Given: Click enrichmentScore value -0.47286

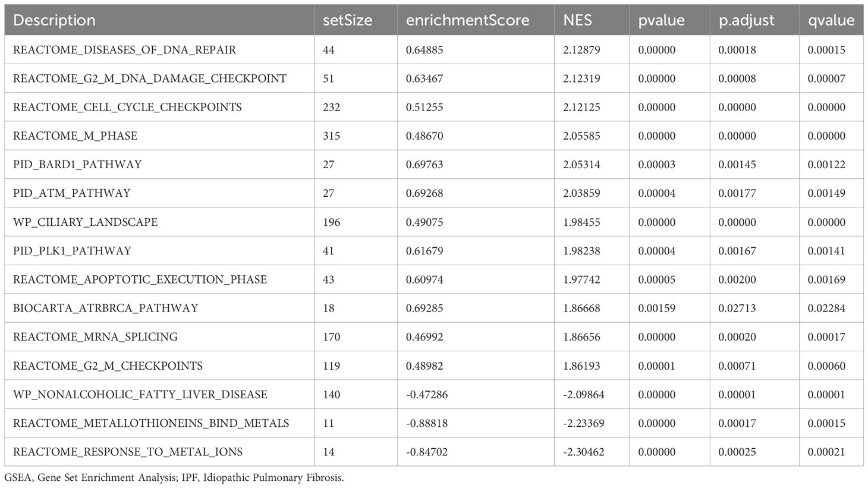Looking at the screenshot, I should [x=427, y=394].
